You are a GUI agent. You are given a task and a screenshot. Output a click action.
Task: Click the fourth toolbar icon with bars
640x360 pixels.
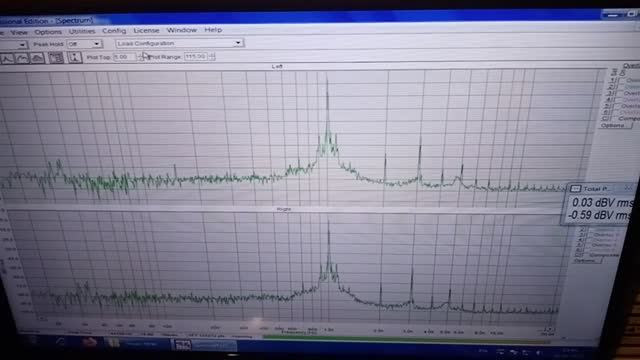point(56,58)
